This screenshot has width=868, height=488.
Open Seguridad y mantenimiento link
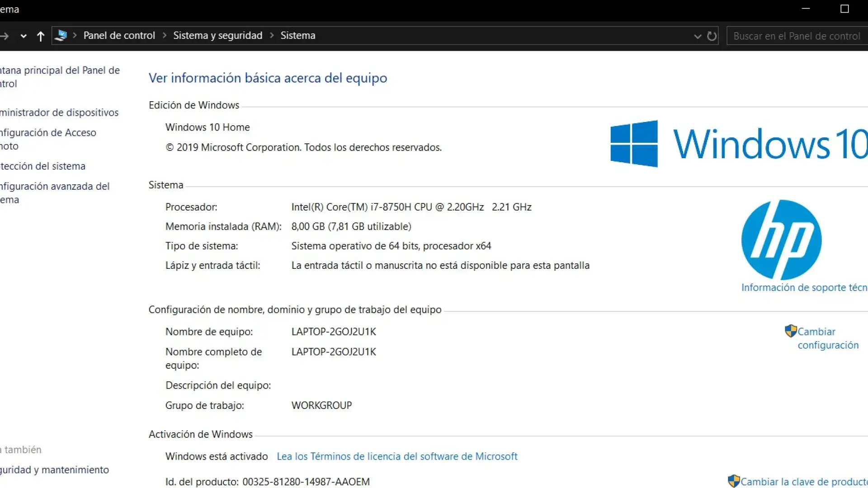[x=54, y=469]
